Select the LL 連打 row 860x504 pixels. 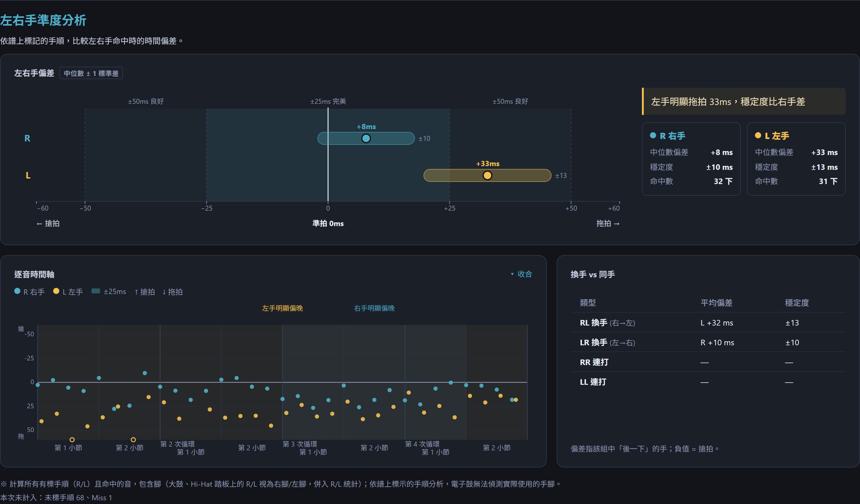pos(708,382)
